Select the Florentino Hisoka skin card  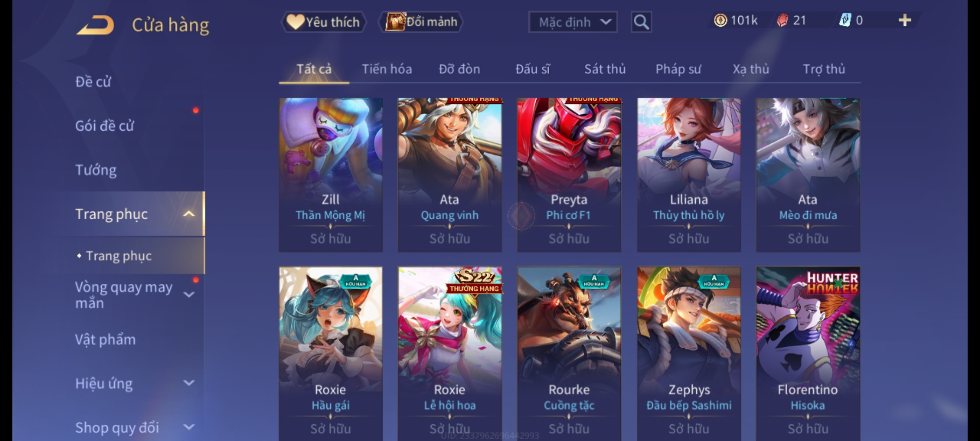(808, 354)
